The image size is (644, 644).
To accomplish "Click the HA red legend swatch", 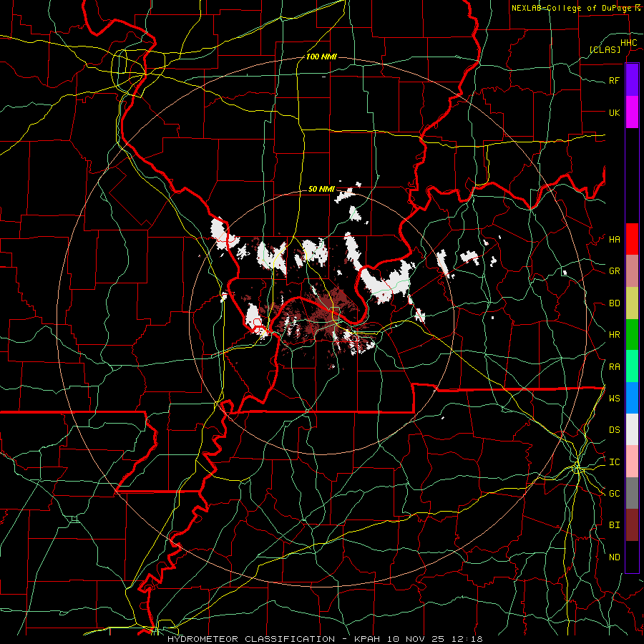I will click(632, 239).
